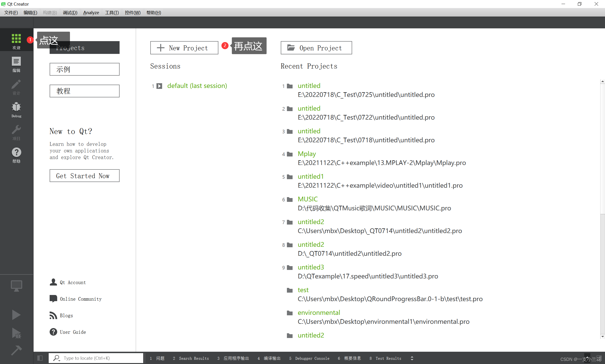Open the 帮助(H) menu

click(x=154, y=13)
